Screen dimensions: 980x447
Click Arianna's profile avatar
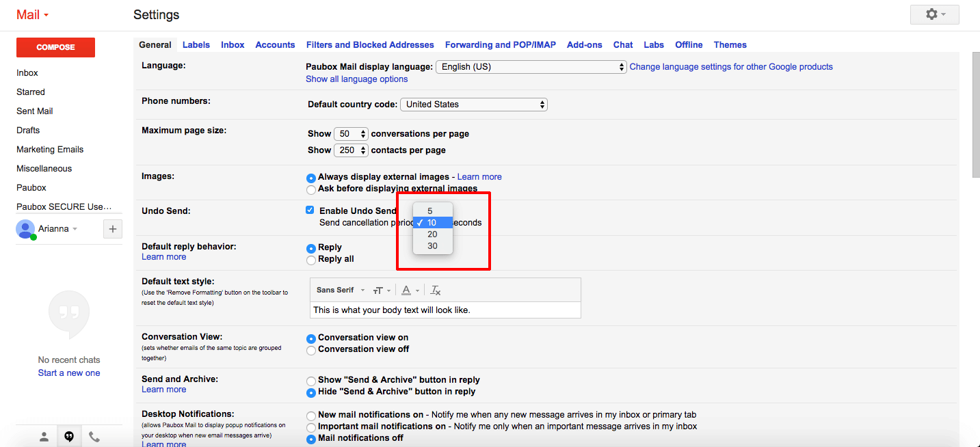pyautogui.click(x=26, y=228)
